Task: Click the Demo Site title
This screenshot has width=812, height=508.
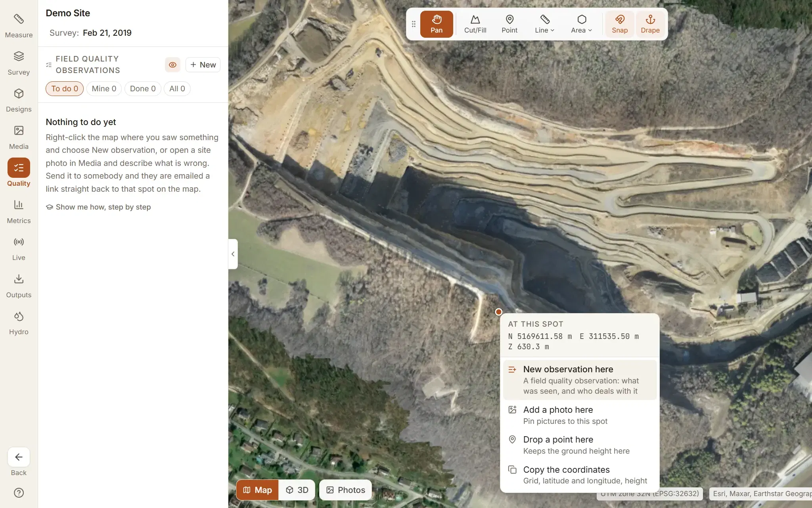Action: pos(68,13)
